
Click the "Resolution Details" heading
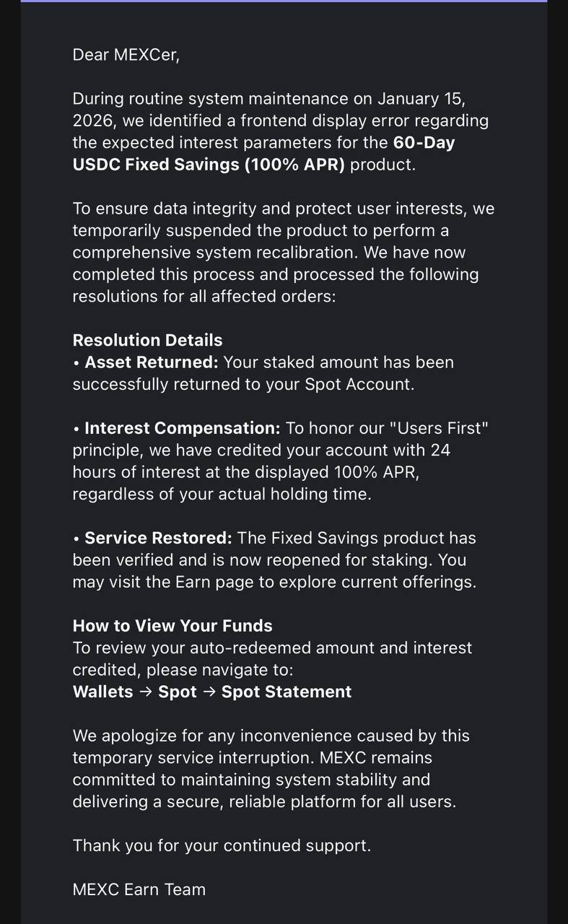(x=147, y=340)
